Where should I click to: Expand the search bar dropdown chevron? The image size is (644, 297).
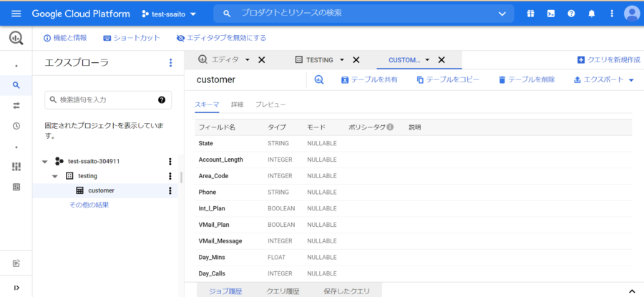point(502,14)
